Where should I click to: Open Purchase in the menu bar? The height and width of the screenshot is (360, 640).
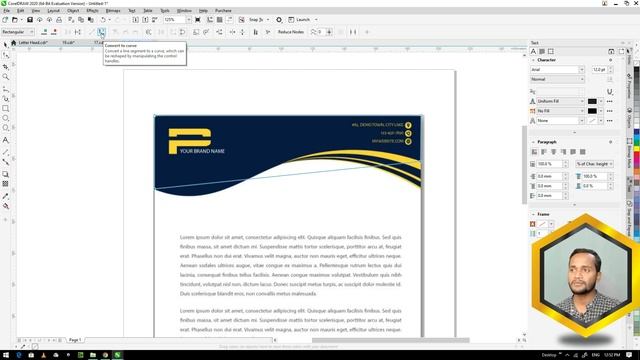(x=223, y=11)
